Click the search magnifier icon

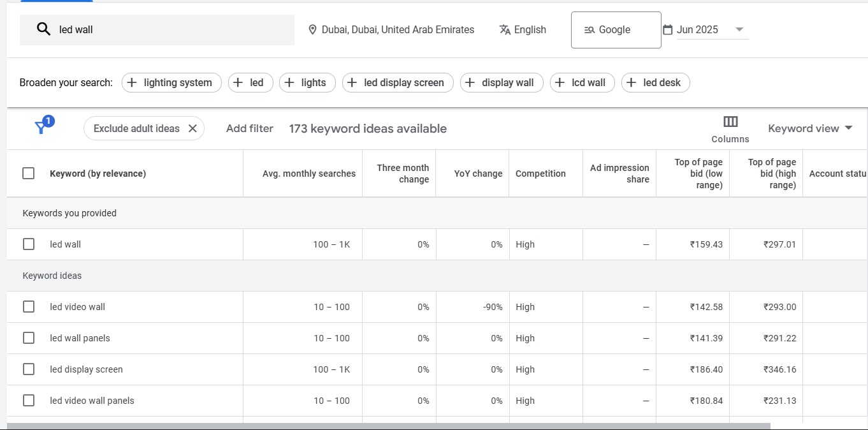43,29
